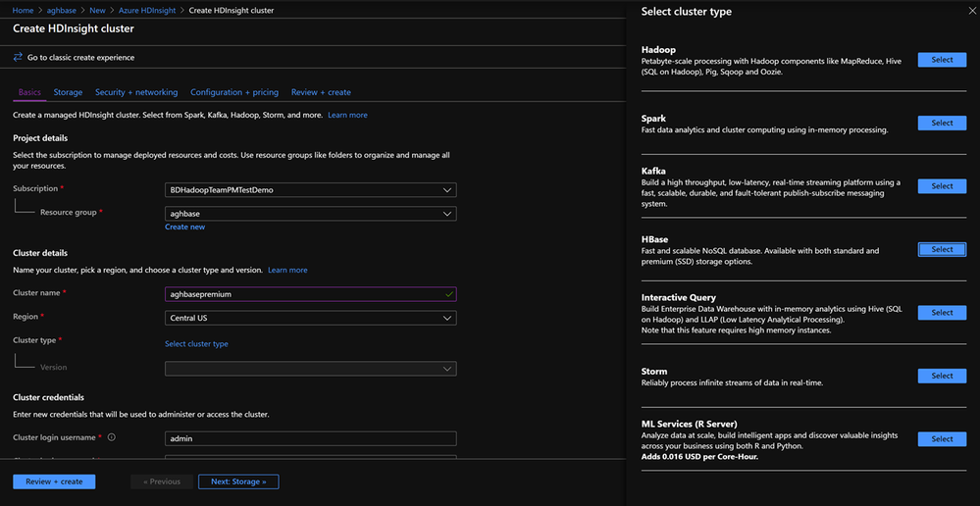Open the Subscription dropdown
Image resolution: width=980 pixels, height=506 pixels.
pyautogui.click(x=311, y=190)
